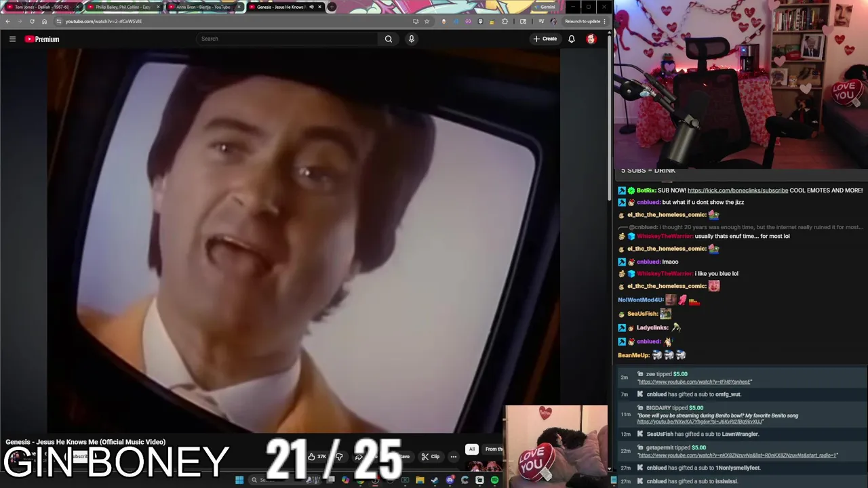Open getapermit's tipped YouTube playlist link
The image size is (868, 488).
pos(738,455)
